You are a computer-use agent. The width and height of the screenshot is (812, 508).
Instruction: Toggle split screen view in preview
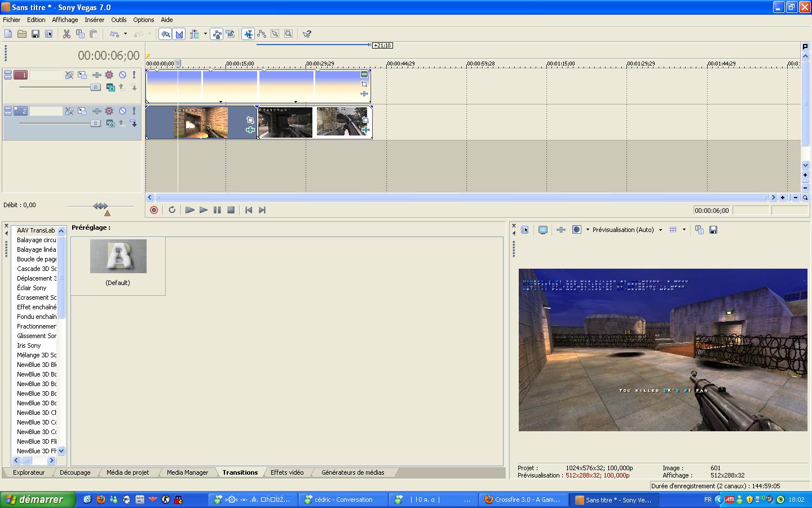click(x=577, y=230)
